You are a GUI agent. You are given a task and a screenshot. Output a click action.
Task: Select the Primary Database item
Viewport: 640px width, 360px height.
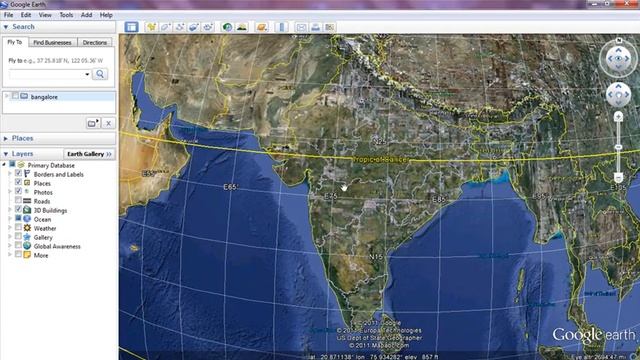[x=51, y=165]
